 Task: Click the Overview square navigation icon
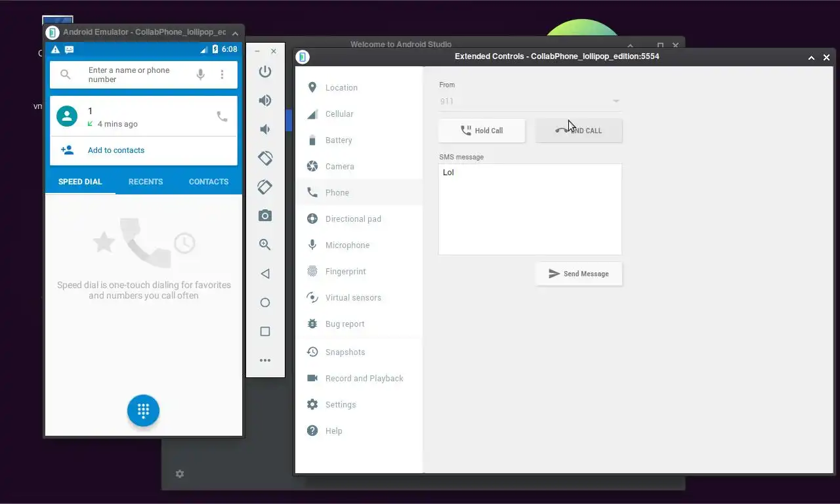point(265,331)
